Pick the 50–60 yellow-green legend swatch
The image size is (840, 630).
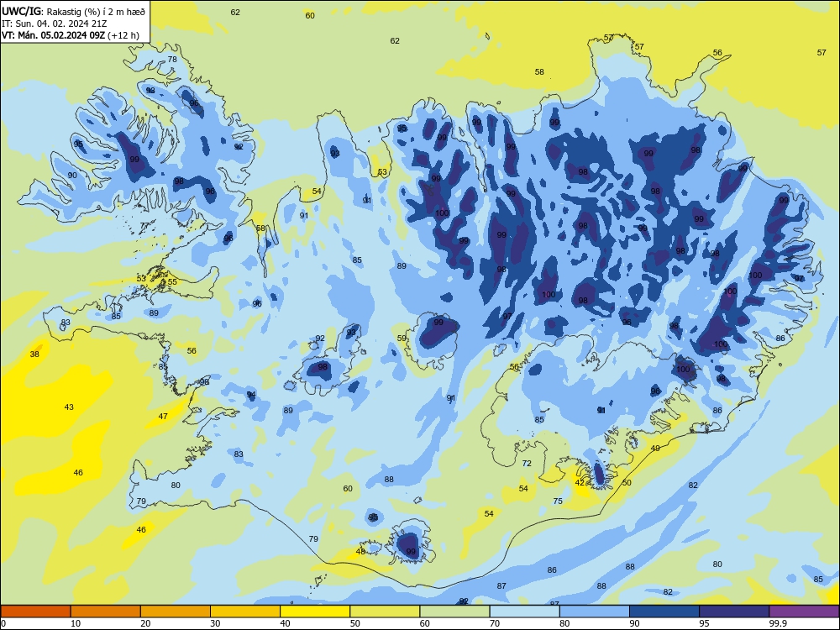[x=385, y=612]
